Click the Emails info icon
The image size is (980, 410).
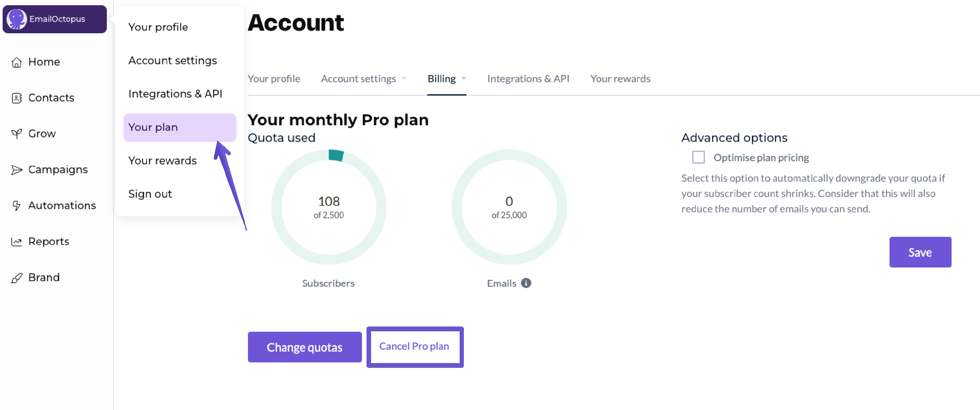(526, 283)
